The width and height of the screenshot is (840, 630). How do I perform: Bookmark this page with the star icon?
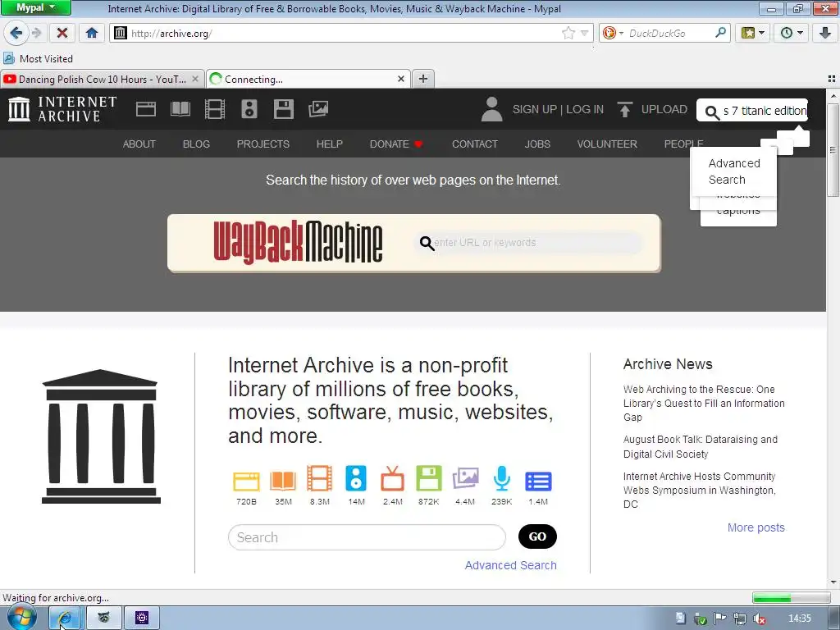tap(568, 33)
